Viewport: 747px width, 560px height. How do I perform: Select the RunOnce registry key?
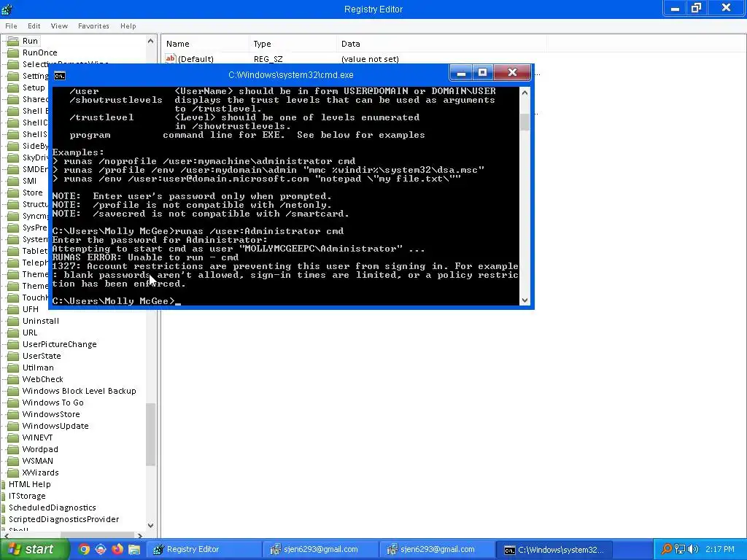[39, 52]
